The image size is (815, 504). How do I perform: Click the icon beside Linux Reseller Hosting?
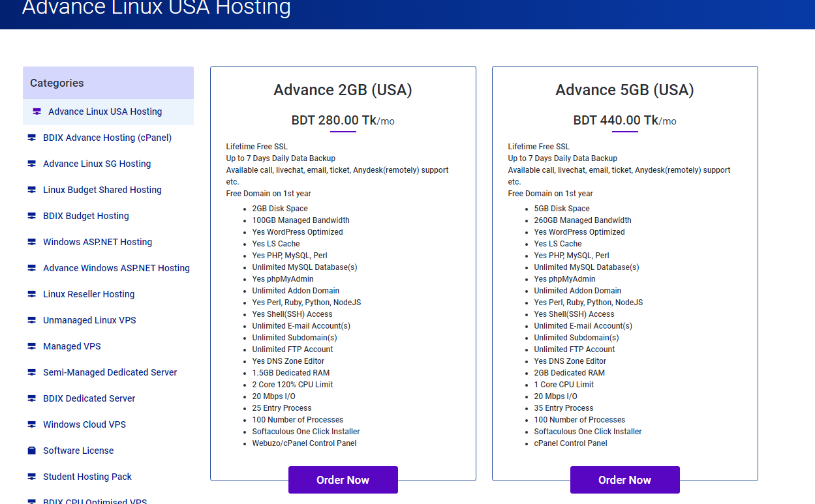(x=31, y=294)
